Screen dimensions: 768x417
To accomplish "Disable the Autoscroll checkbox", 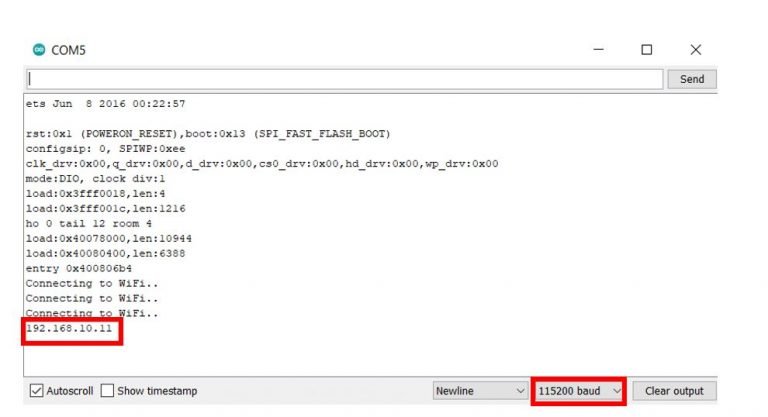I will coord(36,391).
